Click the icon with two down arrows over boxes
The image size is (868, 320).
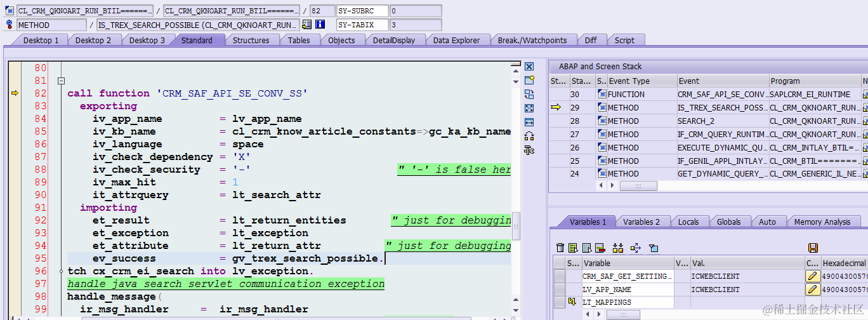coord(619,248)
